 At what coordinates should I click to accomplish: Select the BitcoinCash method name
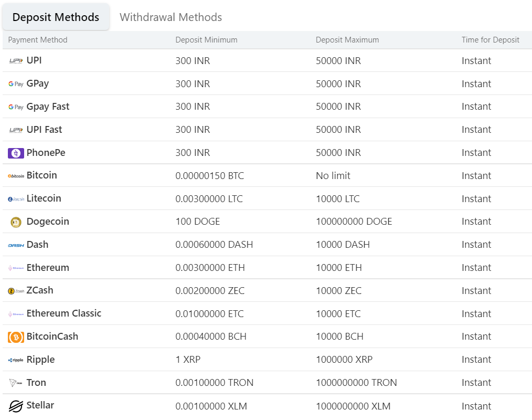(52, 337)
